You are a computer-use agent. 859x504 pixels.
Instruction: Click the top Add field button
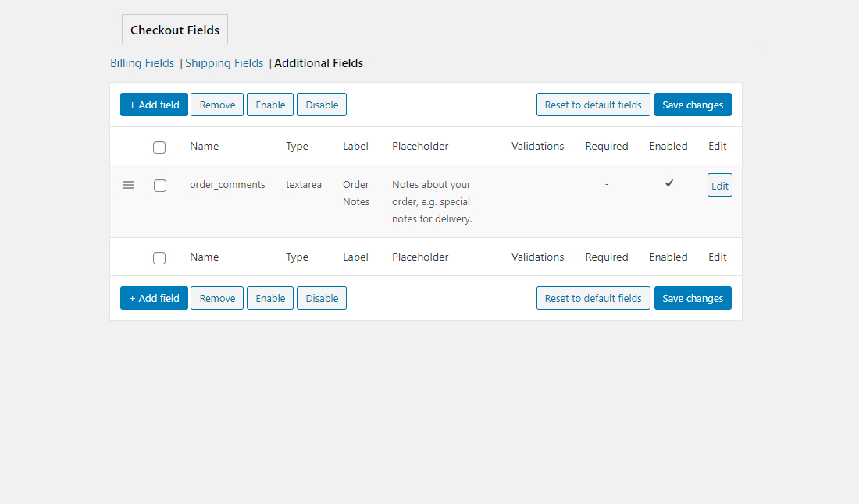[154, 105]
